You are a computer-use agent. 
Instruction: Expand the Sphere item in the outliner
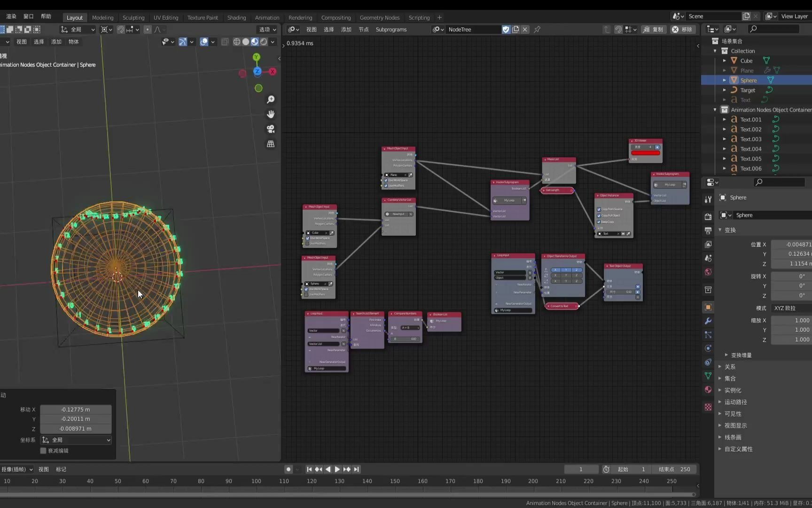point(724,80)
